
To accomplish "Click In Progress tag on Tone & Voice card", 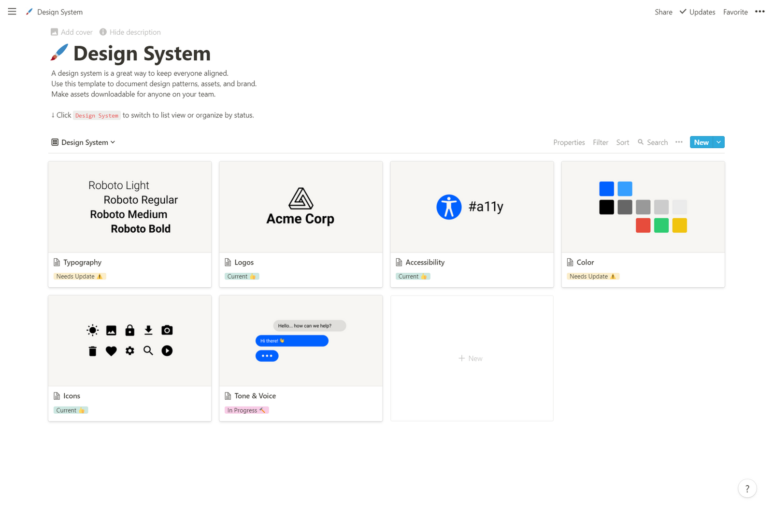I will point(246,410).
